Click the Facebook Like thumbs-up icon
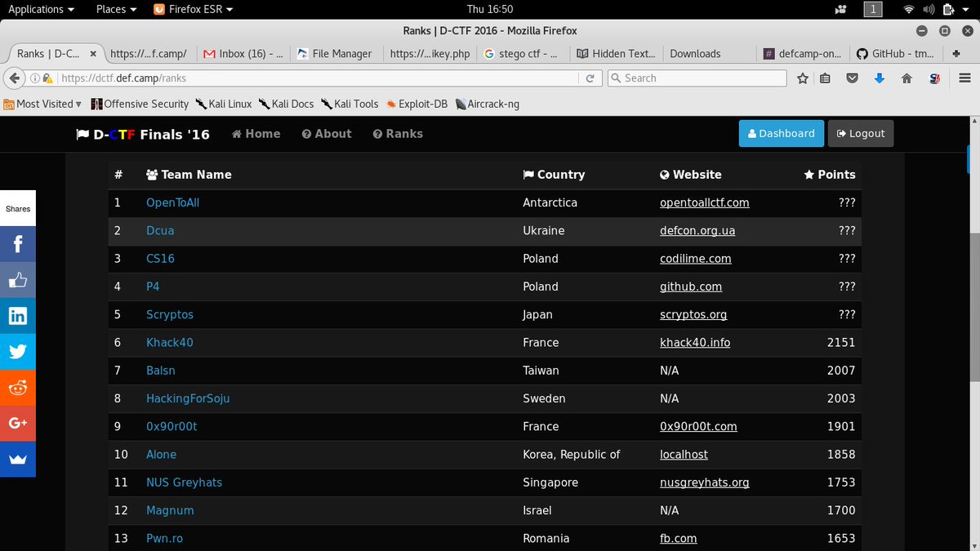This screenshot has height=551, width=980. [x=17, y=280]
